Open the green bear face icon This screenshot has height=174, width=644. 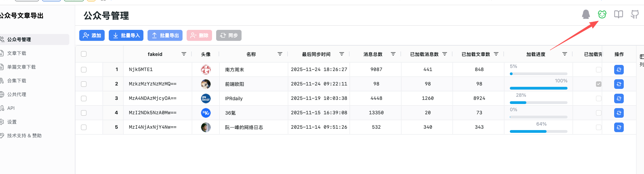tap(602, 14)
